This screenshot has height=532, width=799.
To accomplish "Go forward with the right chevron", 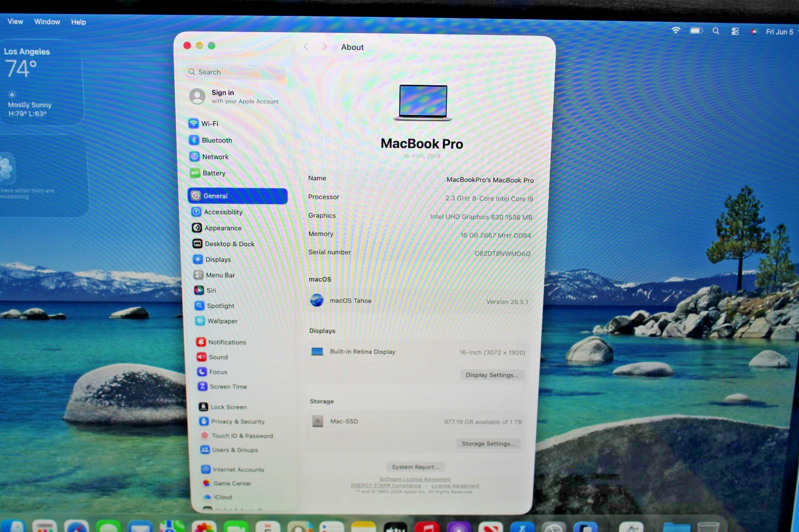I will click(x=325, y=46).
